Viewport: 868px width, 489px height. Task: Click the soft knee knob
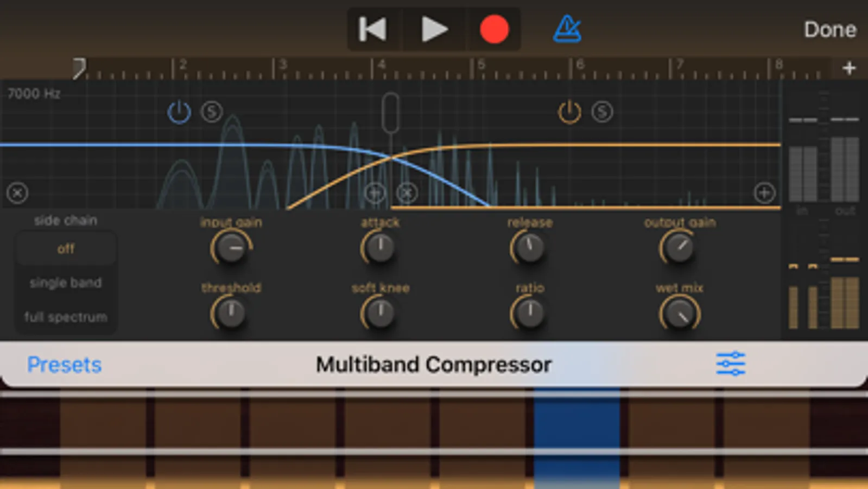[x=381, y=314]
